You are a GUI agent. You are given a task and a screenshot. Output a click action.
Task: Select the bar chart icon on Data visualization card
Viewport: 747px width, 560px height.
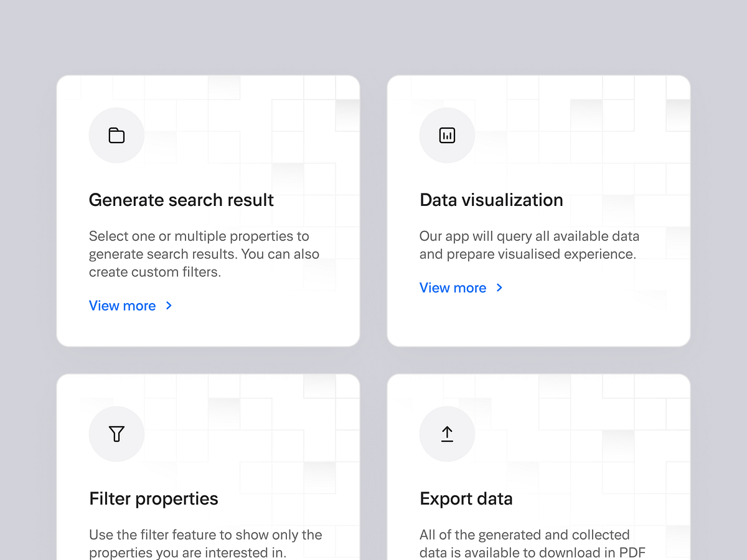(x=447, y=135)
